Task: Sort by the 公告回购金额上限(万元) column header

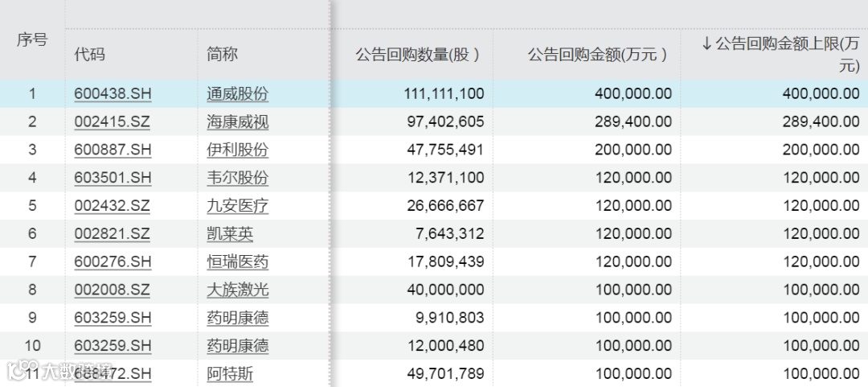Action: pyautogui.click(x=780, y=54)
